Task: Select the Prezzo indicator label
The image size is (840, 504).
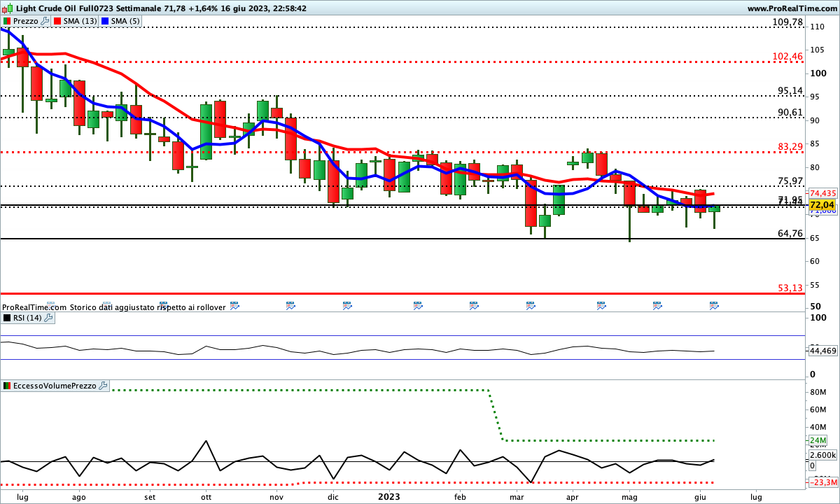Action: pos(27,21)
